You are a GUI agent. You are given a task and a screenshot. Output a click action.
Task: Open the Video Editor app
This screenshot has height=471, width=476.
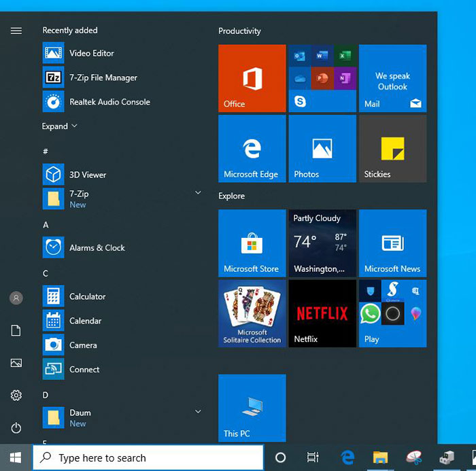122,53
